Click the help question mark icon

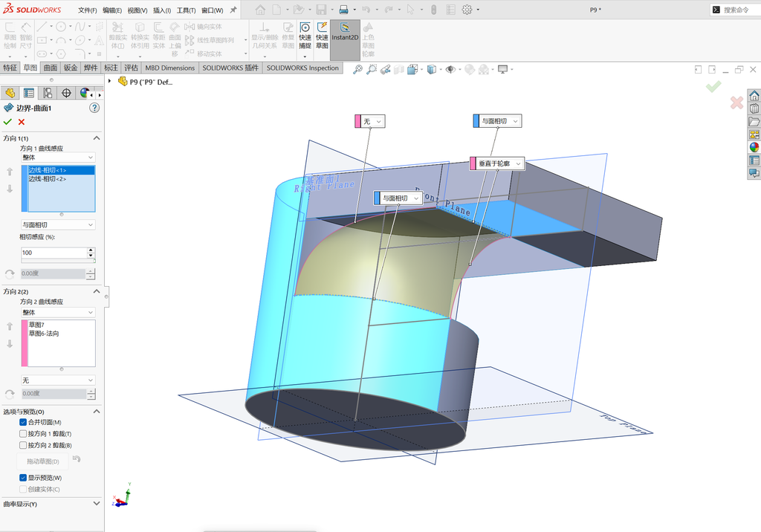coord(94,108)
